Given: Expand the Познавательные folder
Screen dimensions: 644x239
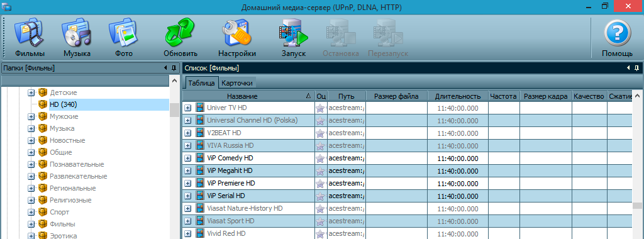Looking at the screenshot, I should tap(31, 164).
